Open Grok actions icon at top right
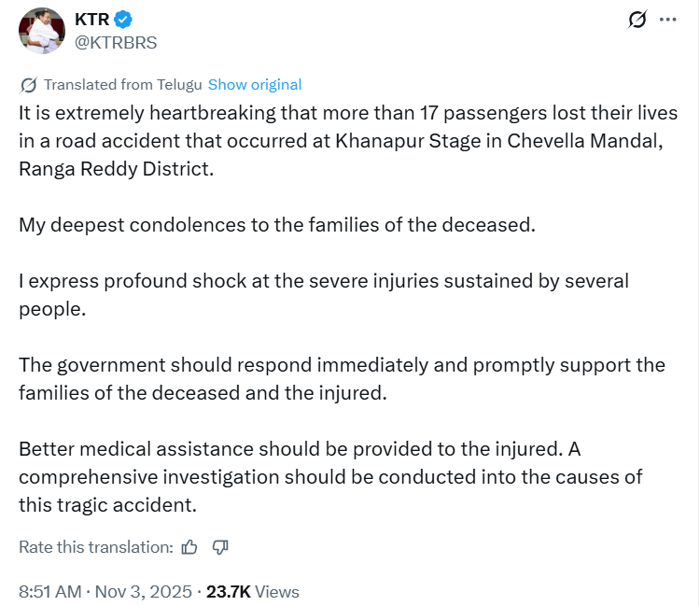This screenshot has width=700, height=606. tap(638, 20)
